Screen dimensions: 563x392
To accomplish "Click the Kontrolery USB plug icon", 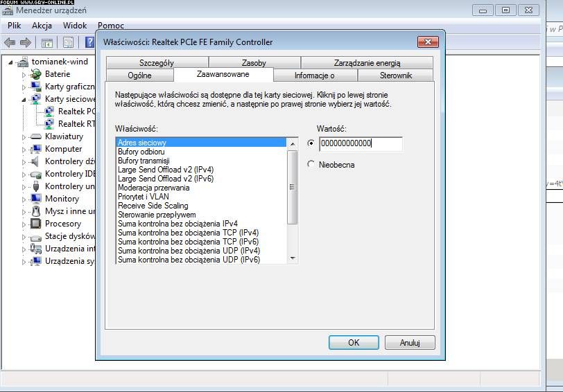I will tap(36, 186).
